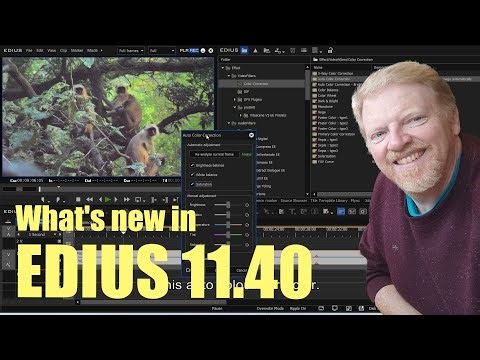
Task: Open the View menu
Action: pyautogui.click(x=51, y=50)
